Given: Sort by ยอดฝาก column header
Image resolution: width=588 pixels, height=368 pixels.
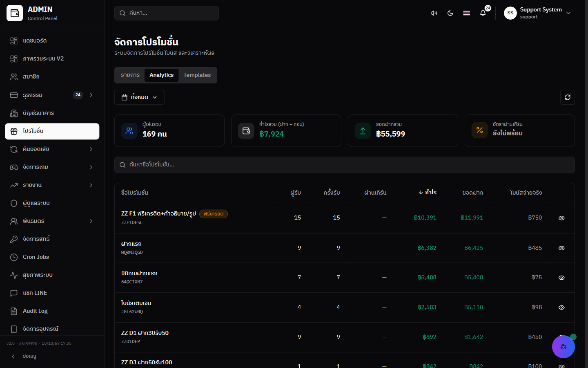Looking at the screenshot, I should tap(473, 193).
